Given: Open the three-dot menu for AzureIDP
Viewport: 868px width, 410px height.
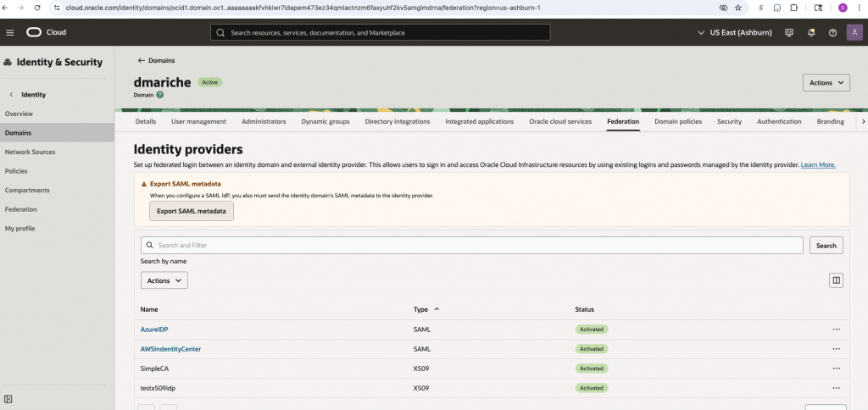Looking at the screenshot, I should pyautogui.click(x=836, y=329).
